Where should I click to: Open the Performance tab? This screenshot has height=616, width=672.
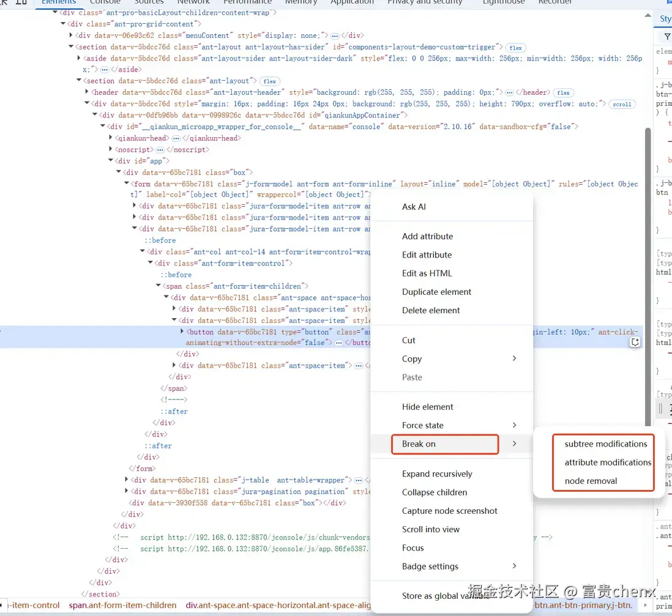(x=248, y=2)
